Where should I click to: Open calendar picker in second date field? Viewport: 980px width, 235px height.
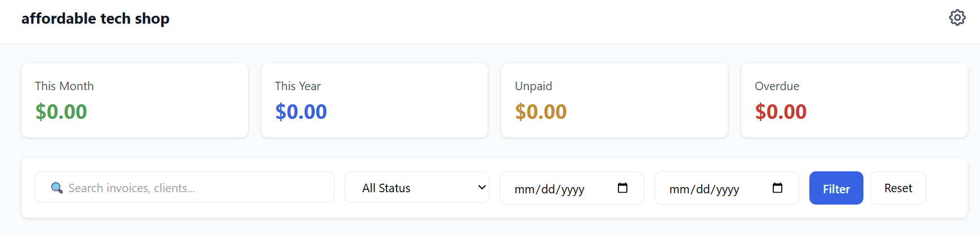click(x=777, y=188)
